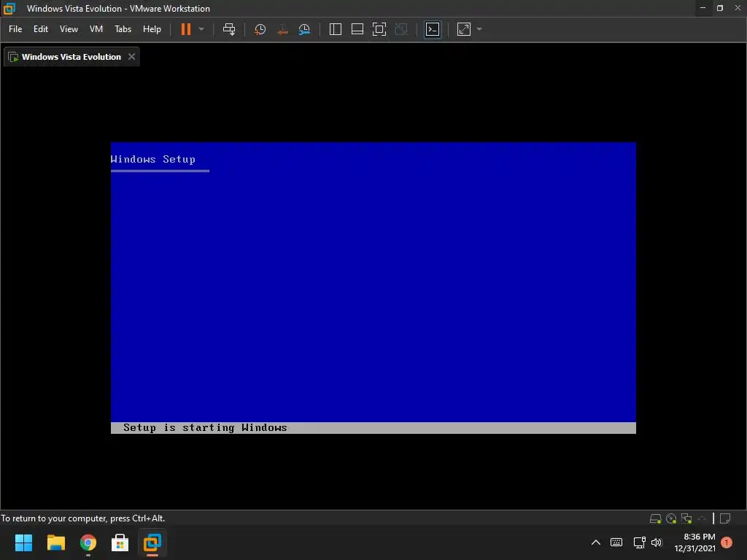
Task: Open the Edit menu
Action: coord(41,29)
